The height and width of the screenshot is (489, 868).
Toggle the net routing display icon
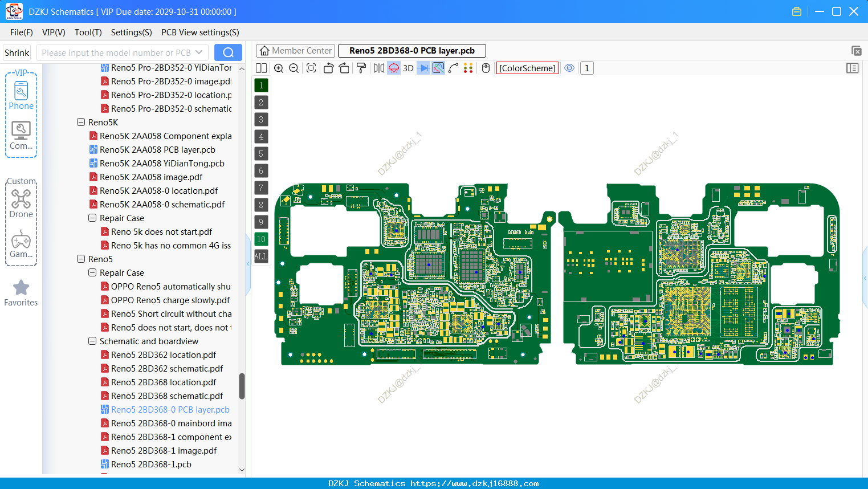[438, 68]
